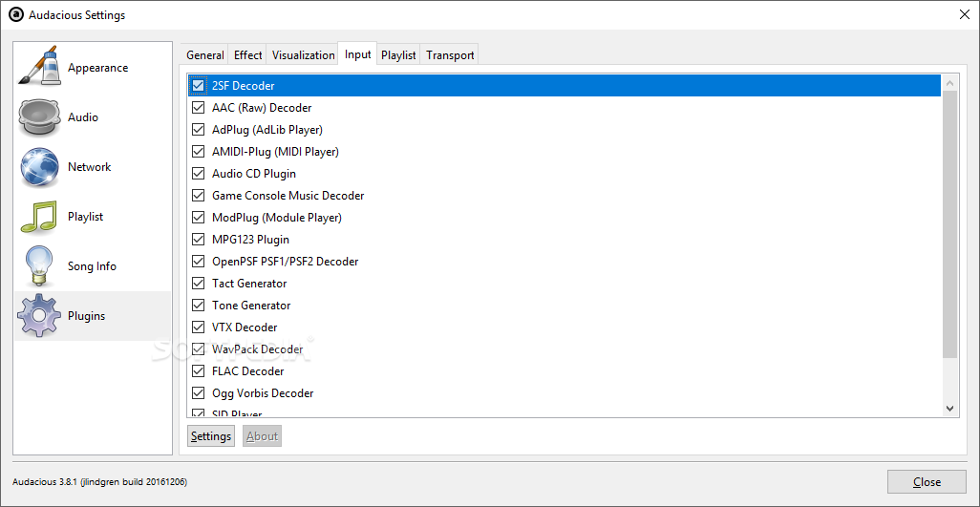Select the FLAC Decoder row text
Image resolution: width=980 pixels, height=507 pixels.
247,370
